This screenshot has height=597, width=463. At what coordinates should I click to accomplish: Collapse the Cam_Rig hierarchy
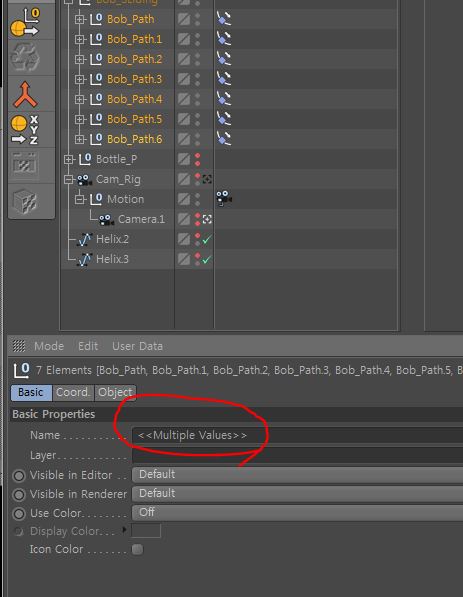pos(69,179)
